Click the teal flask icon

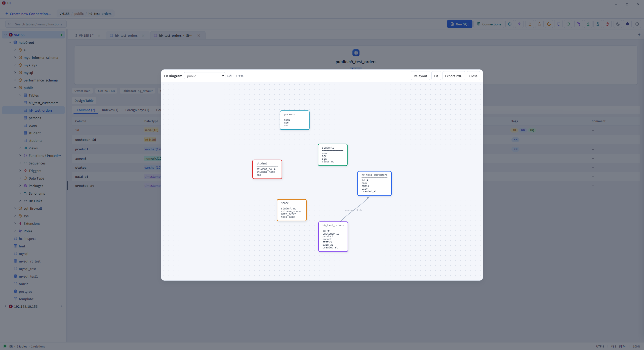(x=598, y=24)
